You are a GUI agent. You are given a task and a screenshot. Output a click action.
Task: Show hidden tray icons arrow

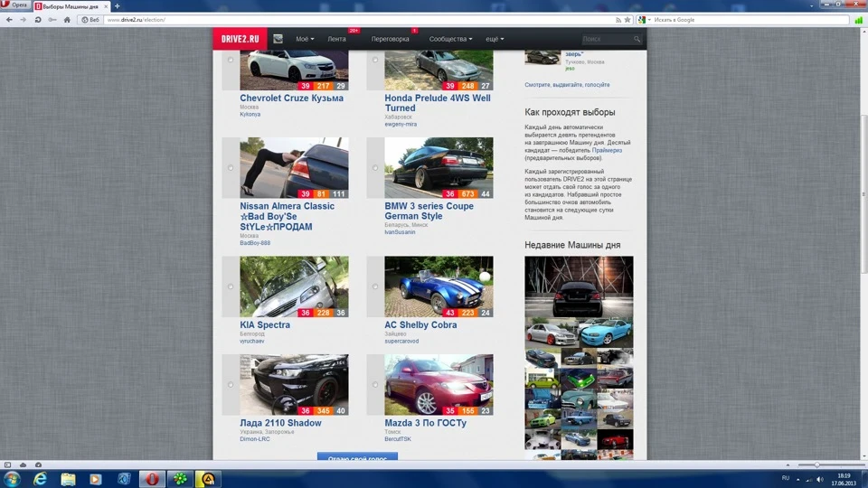[x=797, y=479]
